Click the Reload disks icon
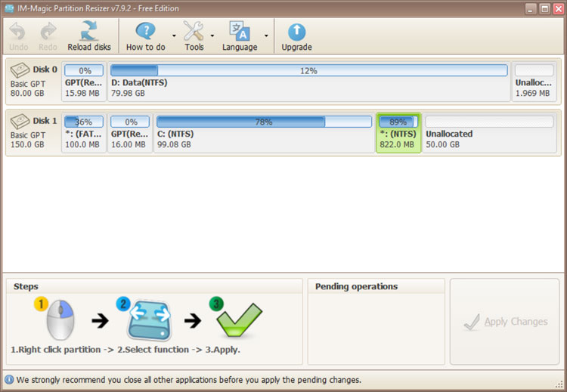 coord(89,31)
